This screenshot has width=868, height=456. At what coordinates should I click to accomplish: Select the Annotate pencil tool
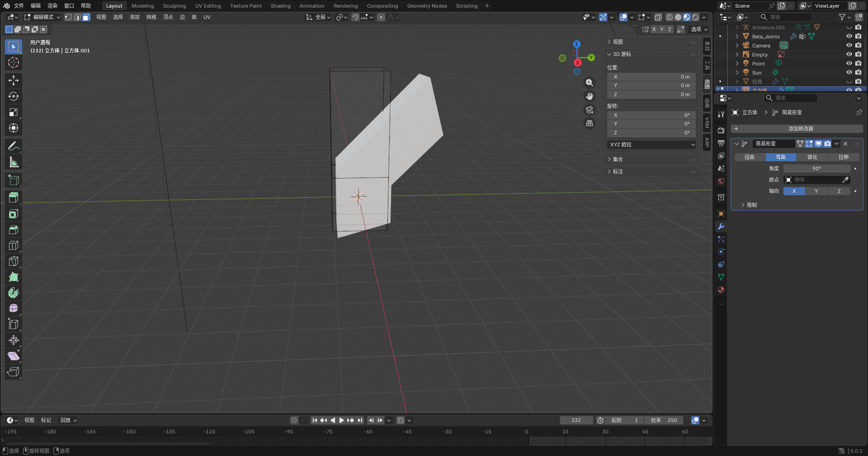[x=14, y=146]
